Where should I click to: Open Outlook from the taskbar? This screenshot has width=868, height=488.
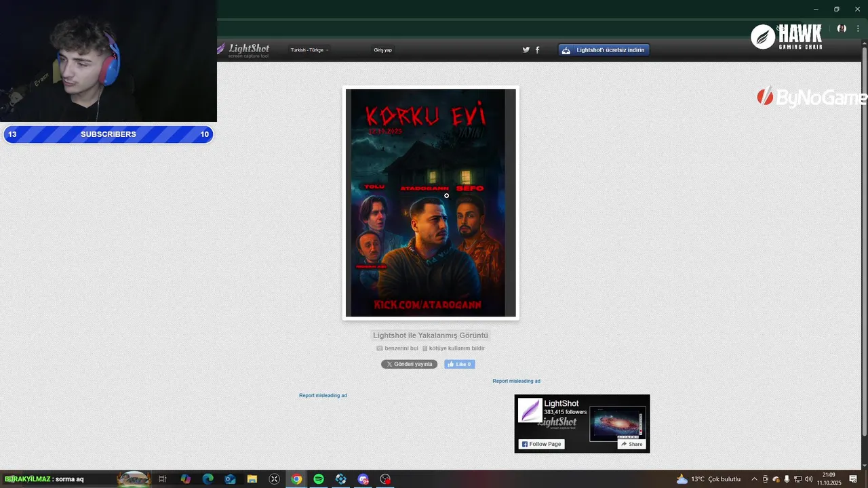click(230, 479)
